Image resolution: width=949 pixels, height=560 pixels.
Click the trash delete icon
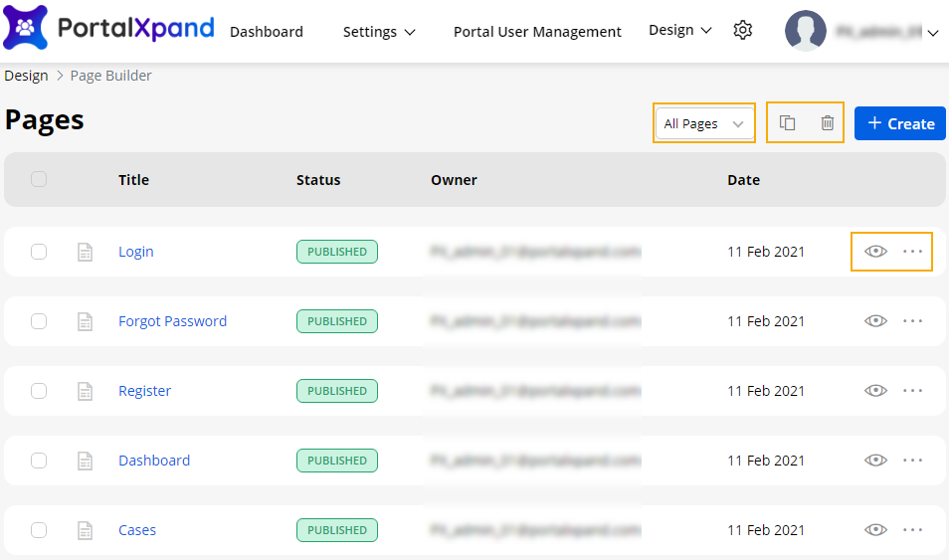click(827, 123)
